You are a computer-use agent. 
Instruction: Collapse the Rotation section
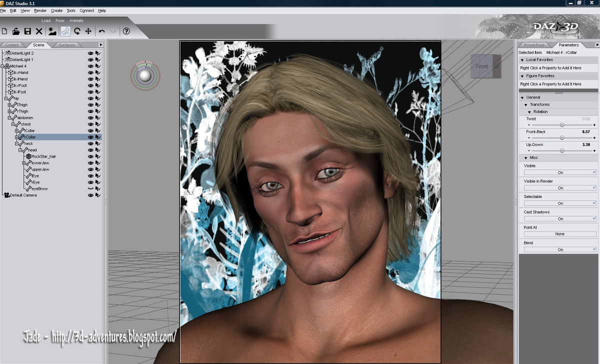pos(529,112)
